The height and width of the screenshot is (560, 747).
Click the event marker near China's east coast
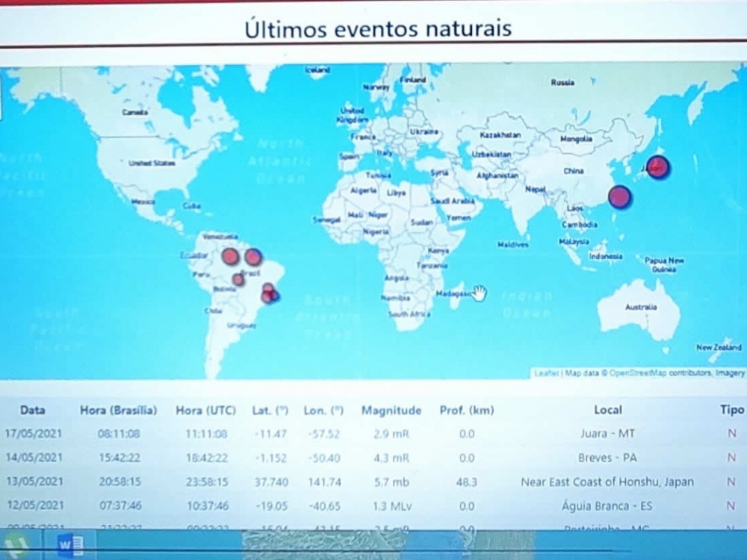click(620, 196)
